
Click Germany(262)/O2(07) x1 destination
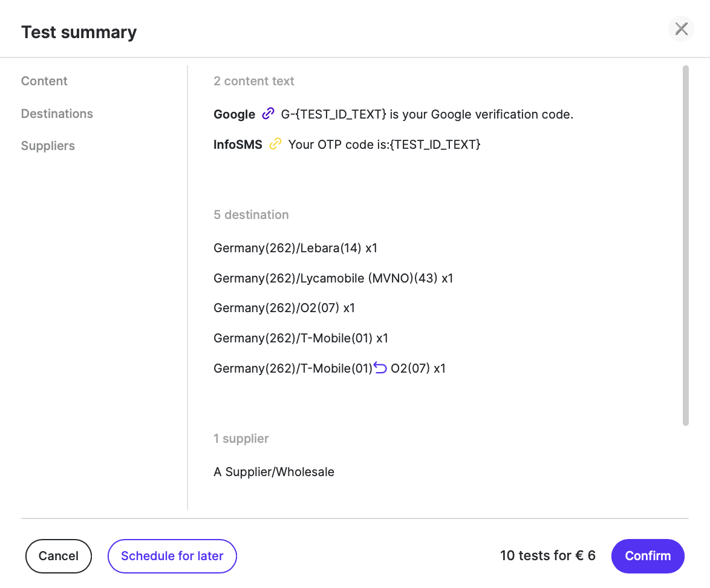point(284,308)
